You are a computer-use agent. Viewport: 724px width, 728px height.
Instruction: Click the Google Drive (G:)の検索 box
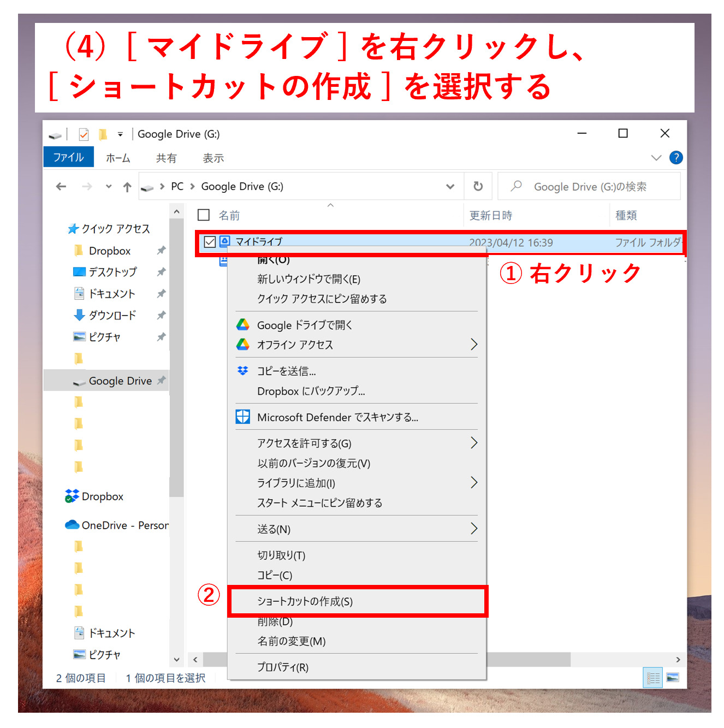point(590,187)
